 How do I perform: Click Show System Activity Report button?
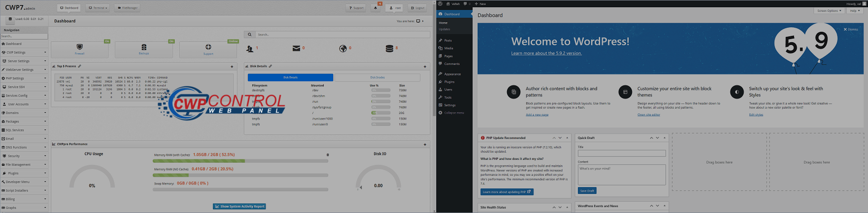[239, 206]
